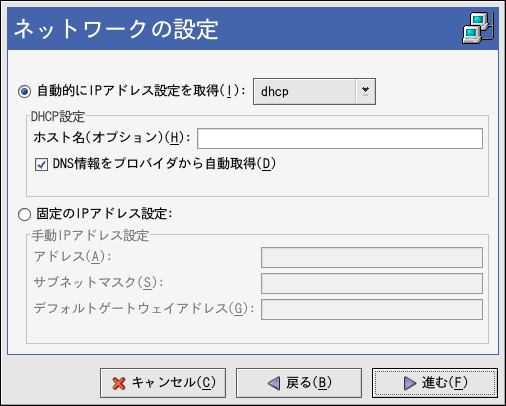The width and height of the screenshot is (506, 406).
Task: Click the ホスト名(オプション)(H) label text
Action: (112, 137)
